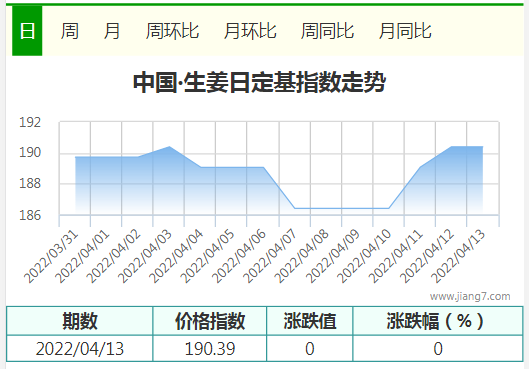The height and width of the screenshot is (369, 529).
Task: Click the 188 y-axis label
Action: [x=30, y=183]
